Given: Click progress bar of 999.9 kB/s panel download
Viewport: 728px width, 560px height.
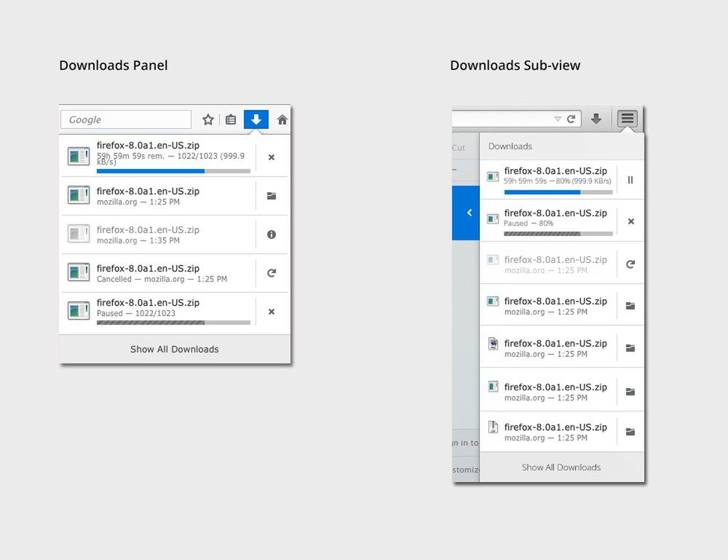Looking at the screenshot, I should click(x=174, y=171).
